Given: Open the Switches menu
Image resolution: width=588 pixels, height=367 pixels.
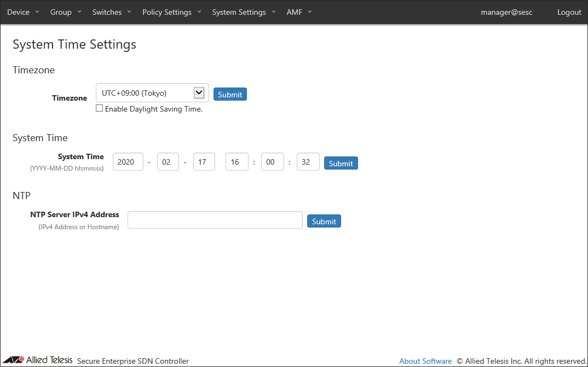Looking at the screenshot, I should click(112, 12).
